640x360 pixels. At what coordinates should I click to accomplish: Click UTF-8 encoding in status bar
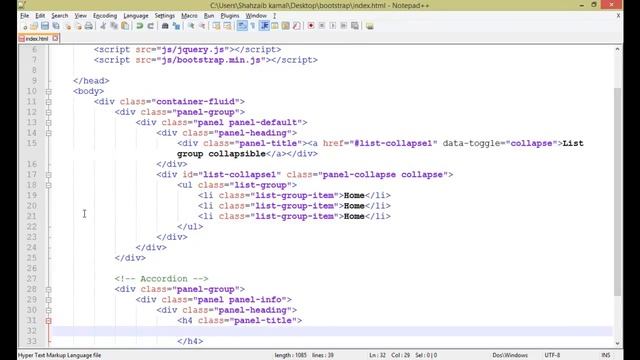coord(552,355)
